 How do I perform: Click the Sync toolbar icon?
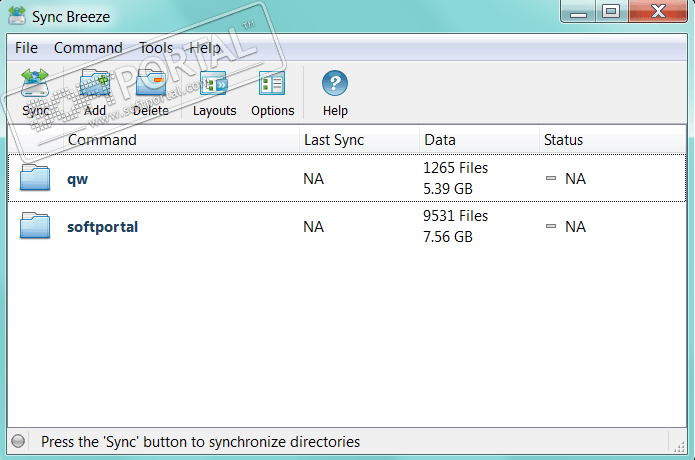(35, 83)
